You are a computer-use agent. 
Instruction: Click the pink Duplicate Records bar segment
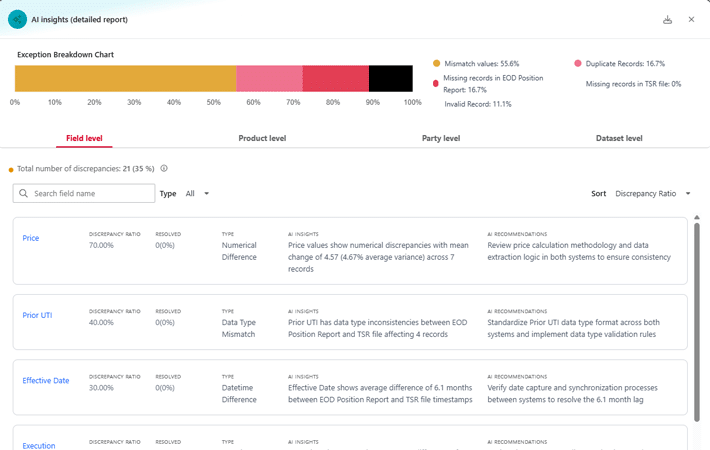coord(269,78)
